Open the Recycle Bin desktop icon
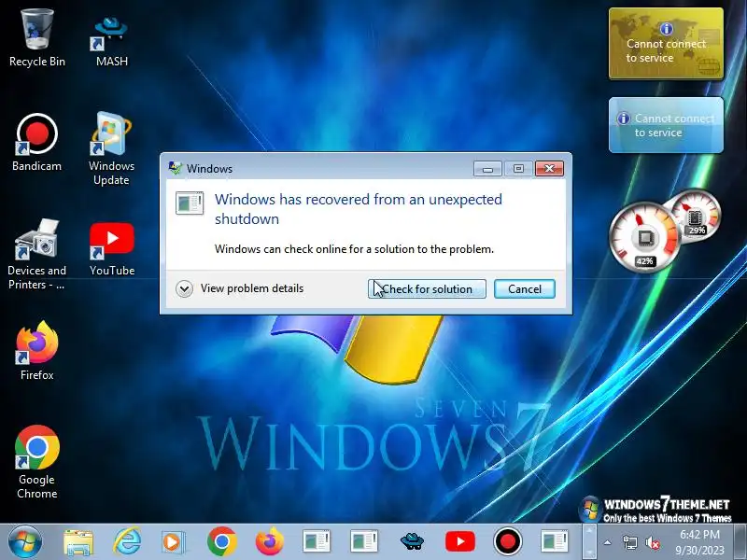747x560 pixels. click(x=36, y=38)
